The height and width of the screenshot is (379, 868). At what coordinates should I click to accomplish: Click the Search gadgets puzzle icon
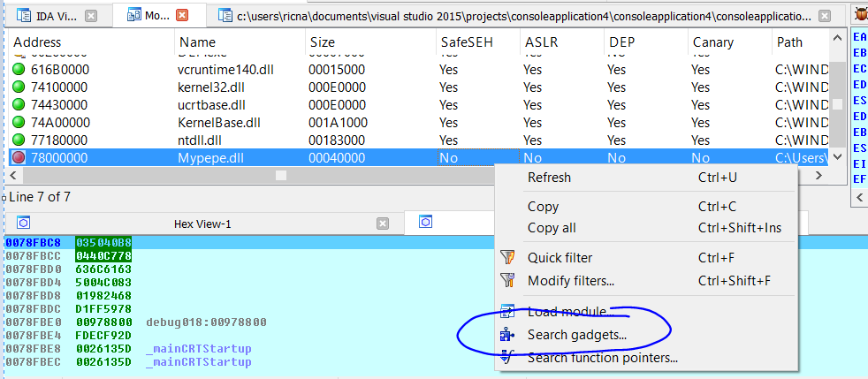507,335
